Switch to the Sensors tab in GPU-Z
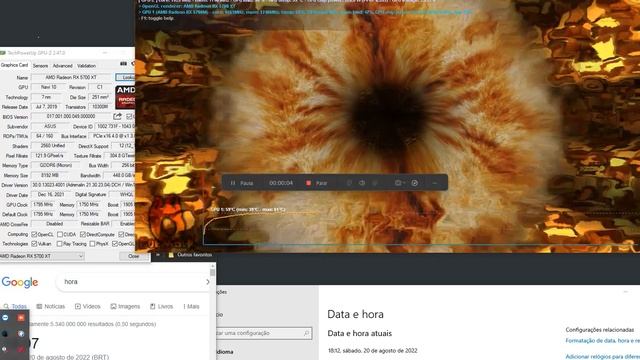Viewport: 640px width, 360px height. click(40, 66)
